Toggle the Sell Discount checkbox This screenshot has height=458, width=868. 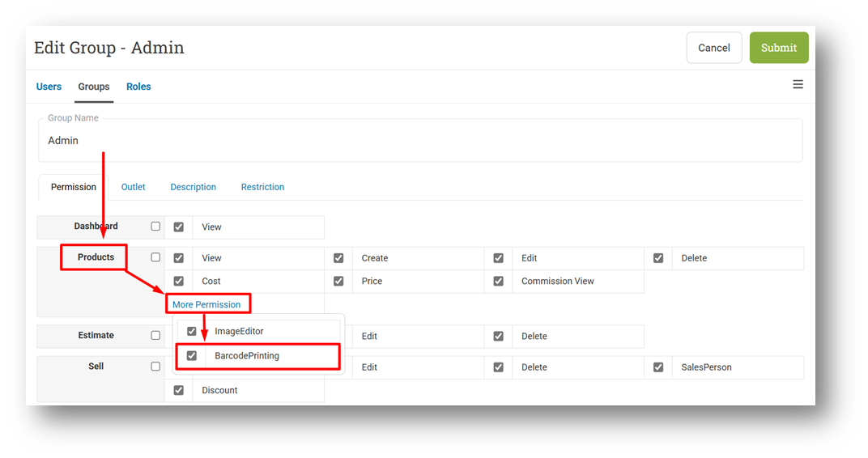coord(179,390)
